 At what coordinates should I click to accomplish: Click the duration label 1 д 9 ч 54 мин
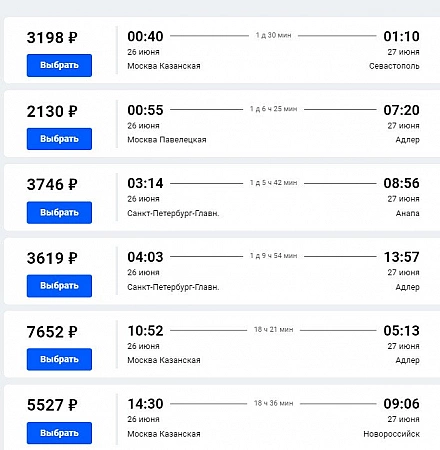(x=273, y=256)
